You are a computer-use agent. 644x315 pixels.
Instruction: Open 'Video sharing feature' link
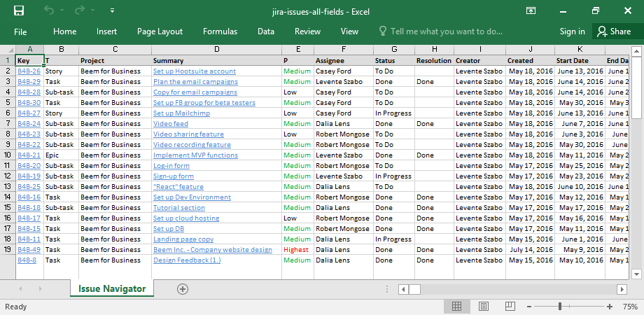188,134
